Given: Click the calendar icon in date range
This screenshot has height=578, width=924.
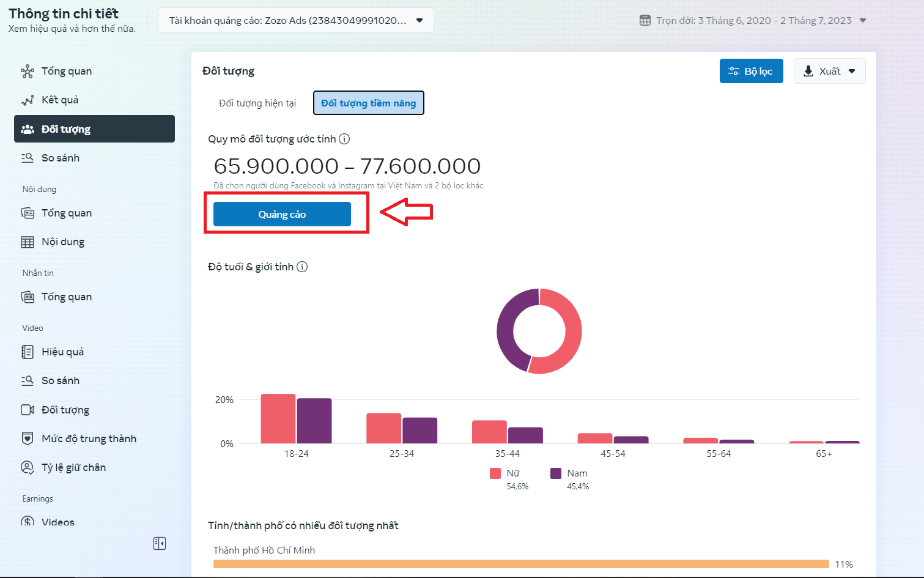Looking at the screenshot, I should (645, 20).
